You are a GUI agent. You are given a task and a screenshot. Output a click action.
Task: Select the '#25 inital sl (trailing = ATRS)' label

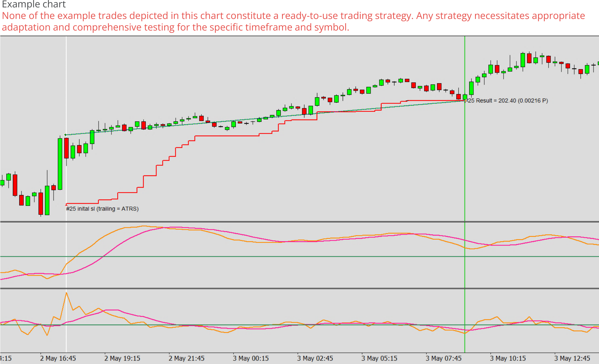click(x=102, y=209)
